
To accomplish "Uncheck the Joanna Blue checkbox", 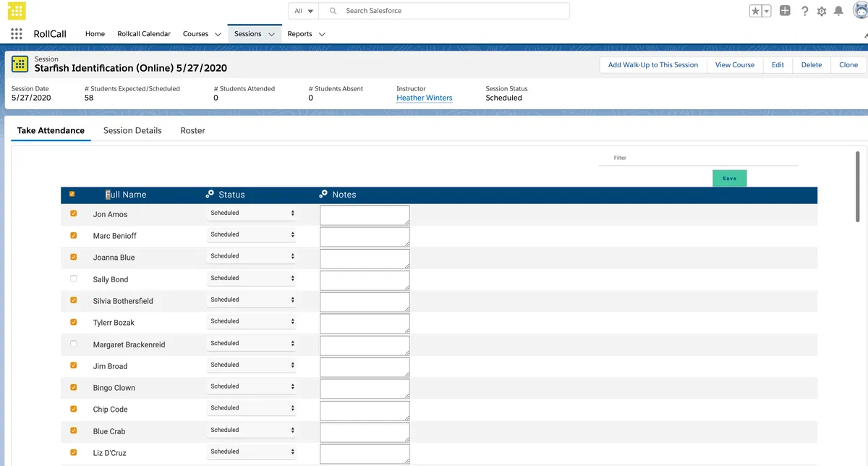I will 74,257.
